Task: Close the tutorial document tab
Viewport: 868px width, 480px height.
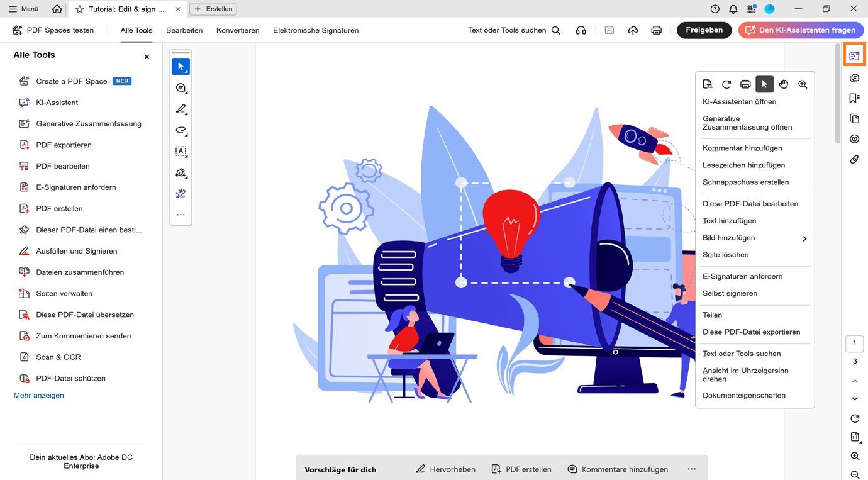Action: coord(177,9)
